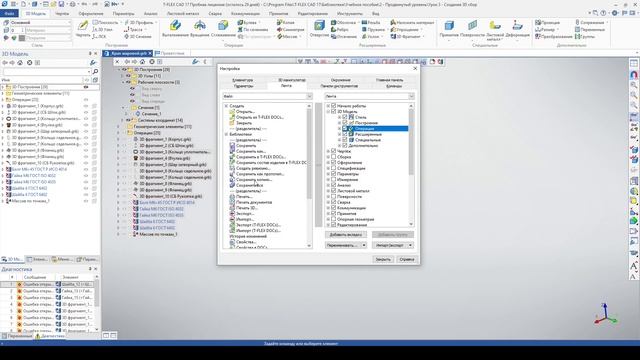This screenshot has height=360, width=640.
Task: Click the 3D Фрагмент ribbon icon
Action: (x=393, y=37)
